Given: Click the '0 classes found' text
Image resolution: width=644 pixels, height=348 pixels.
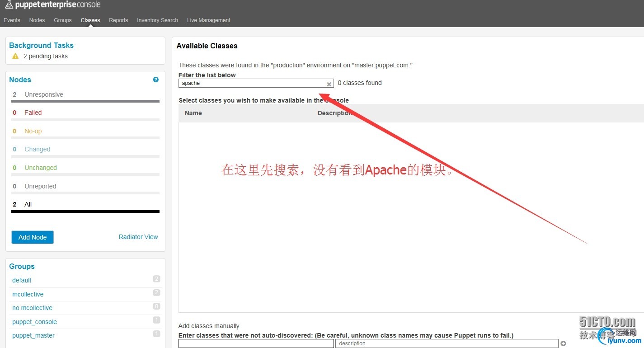Looking at the screenshot, I should pyautogui.click(x=360, y=83).
